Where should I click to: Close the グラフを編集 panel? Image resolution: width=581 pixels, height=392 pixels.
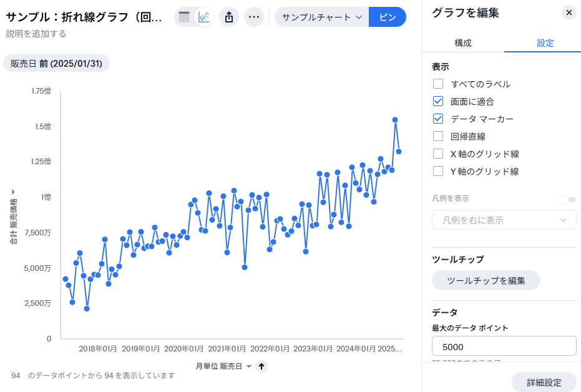pos(569,12)
